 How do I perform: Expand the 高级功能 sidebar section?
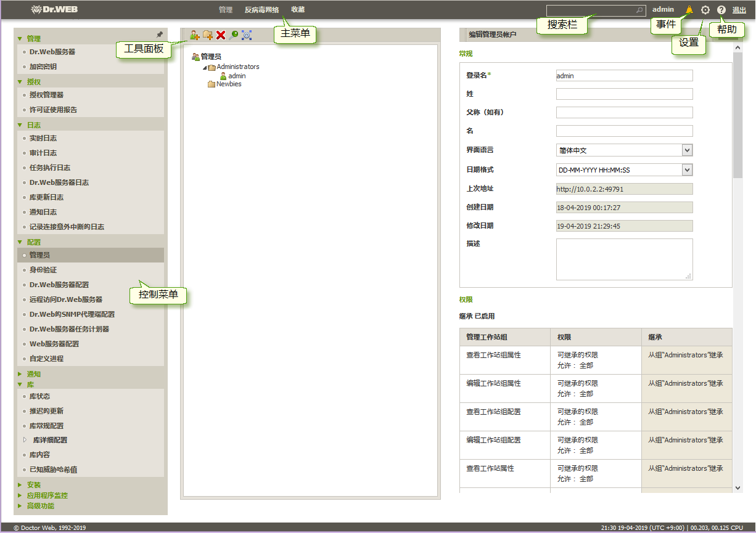[x=20, y=506]
